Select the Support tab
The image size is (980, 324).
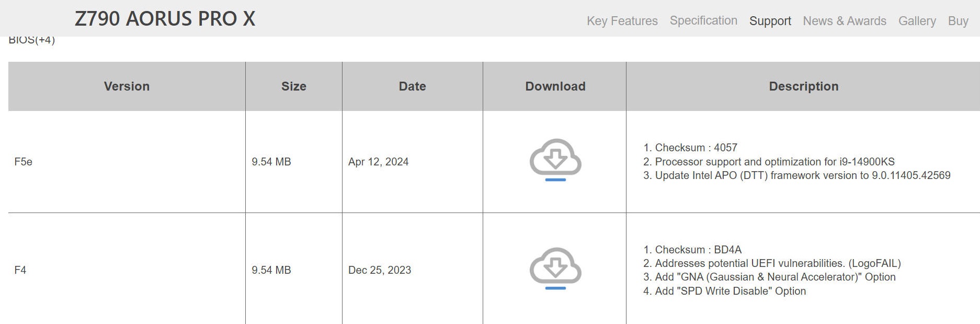[770, 21]
